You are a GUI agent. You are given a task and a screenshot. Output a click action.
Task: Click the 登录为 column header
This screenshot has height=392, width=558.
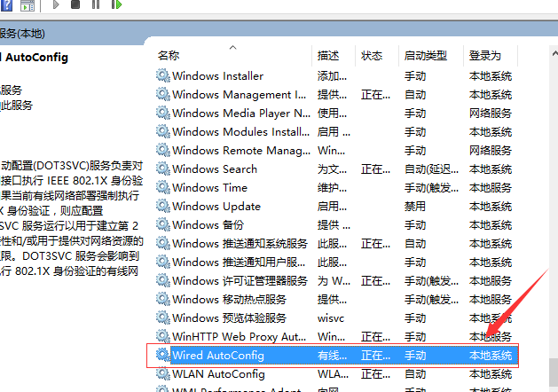[x=485, y=55]
